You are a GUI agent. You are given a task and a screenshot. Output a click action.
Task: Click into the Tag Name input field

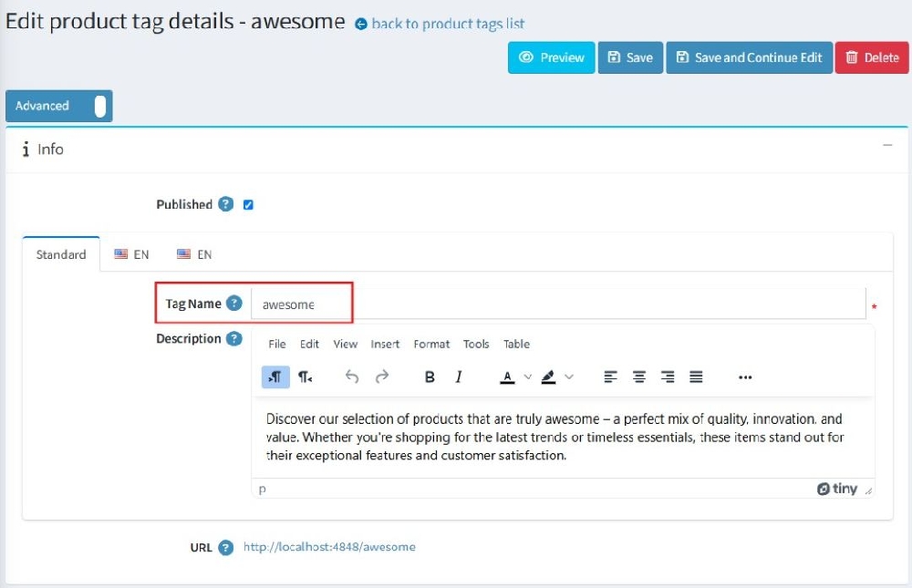coord(558,304)
